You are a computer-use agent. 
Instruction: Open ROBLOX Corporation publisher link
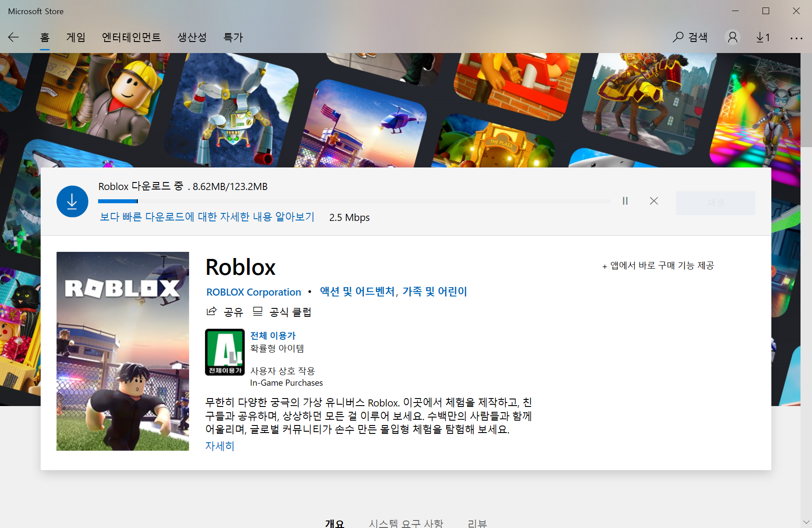pos(254,292)
